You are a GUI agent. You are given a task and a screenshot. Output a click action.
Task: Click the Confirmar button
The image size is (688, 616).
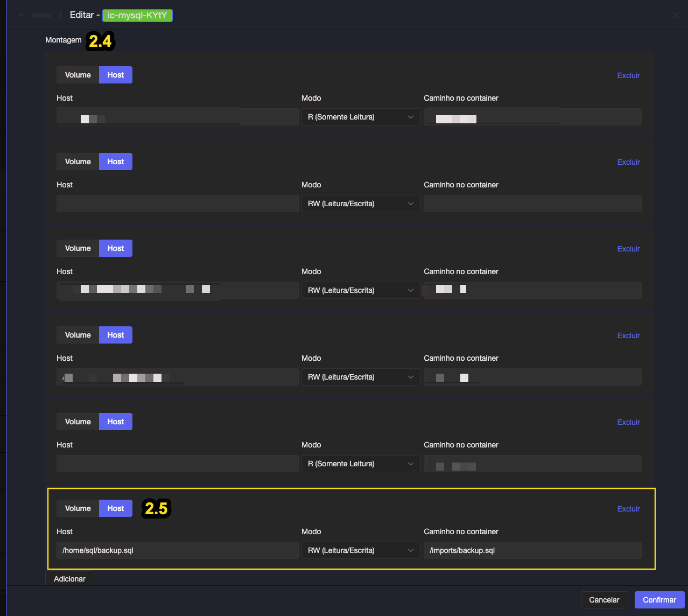659,600
